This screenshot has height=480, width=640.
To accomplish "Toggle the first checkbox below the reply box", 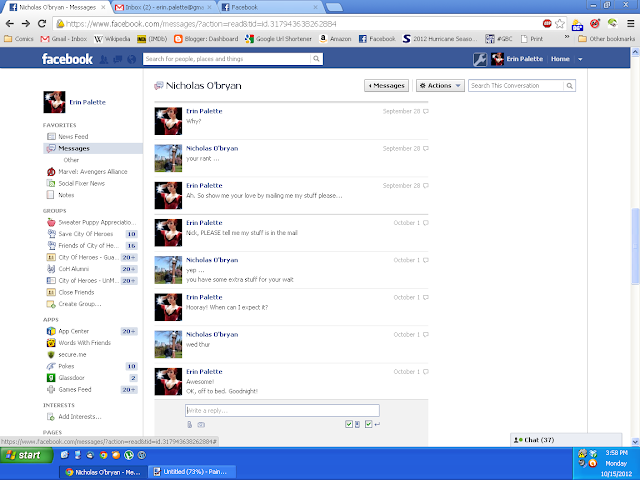I will coord(349,424).
